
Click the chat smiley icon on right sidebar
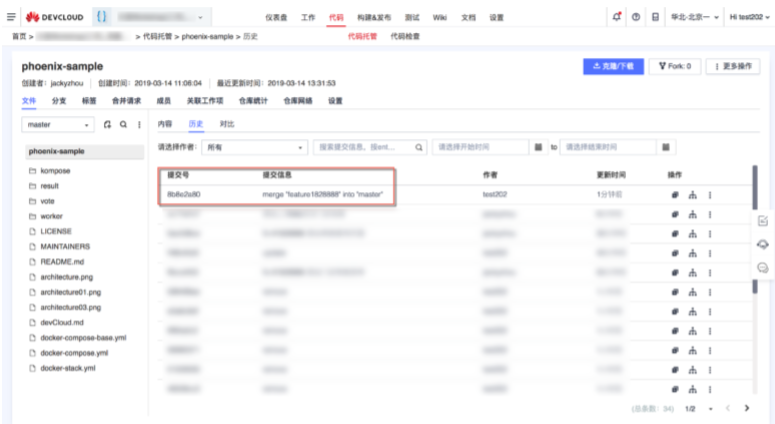coord(763,268)
